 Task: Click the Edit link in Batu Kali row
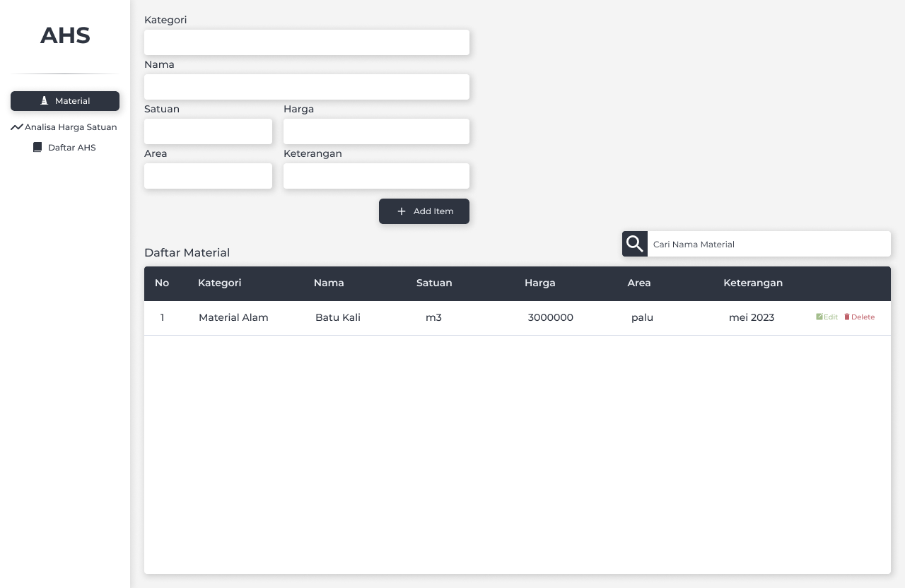(x=827, y=317)
